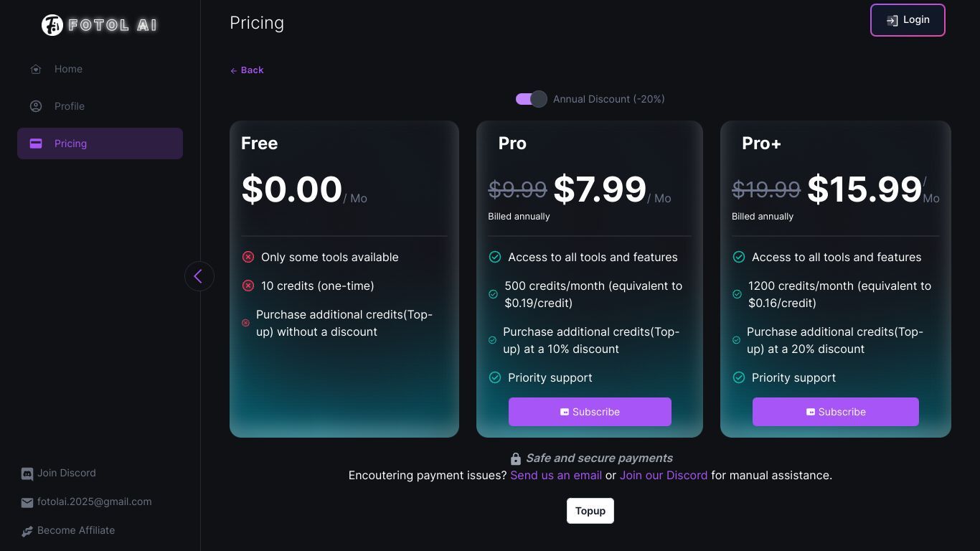Click the Fotol AI logo icon
The image size is (980, 551).
[52, 25]
